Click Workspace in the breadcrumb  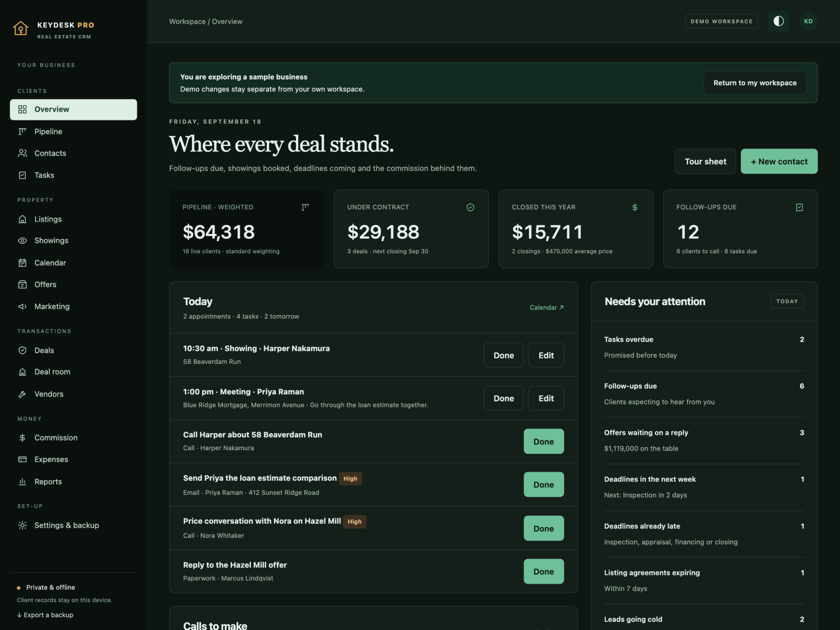pos(187,21)
